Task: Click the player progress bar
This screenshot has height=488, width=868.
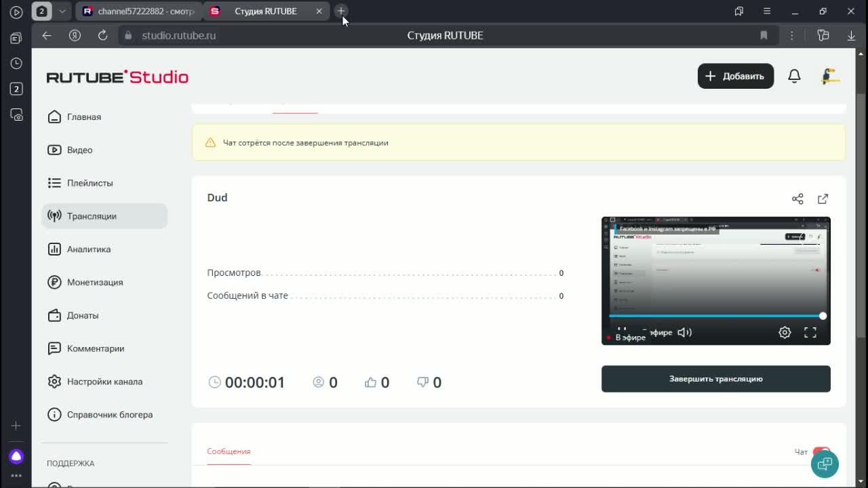Action: (x=715, y=316)
